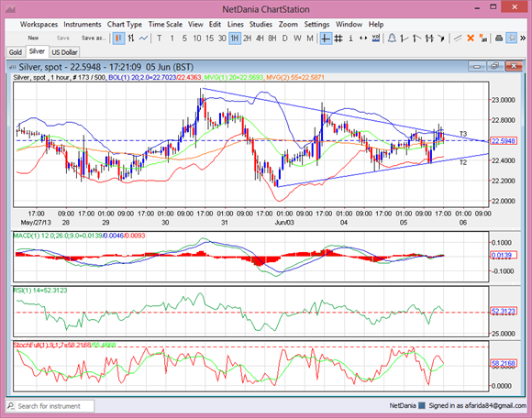Select the daily (D) time scale
This screenshot has width=532, height=418.
tap(284, 38)
